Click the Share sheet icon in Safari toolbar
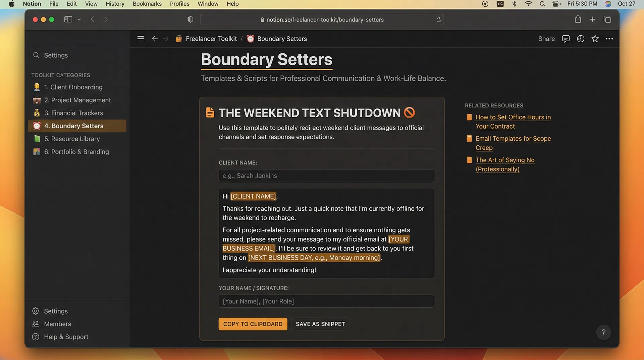644x360 pixels. click(x=578, y=19)
